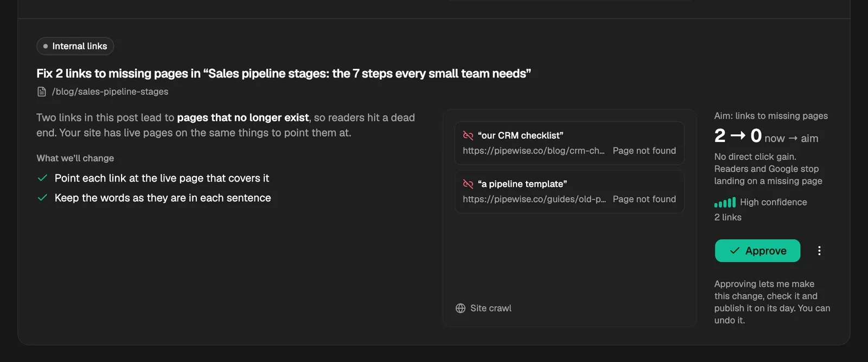Open the three-dot more options menu
The image size is (868, 362).
[819, 251]
